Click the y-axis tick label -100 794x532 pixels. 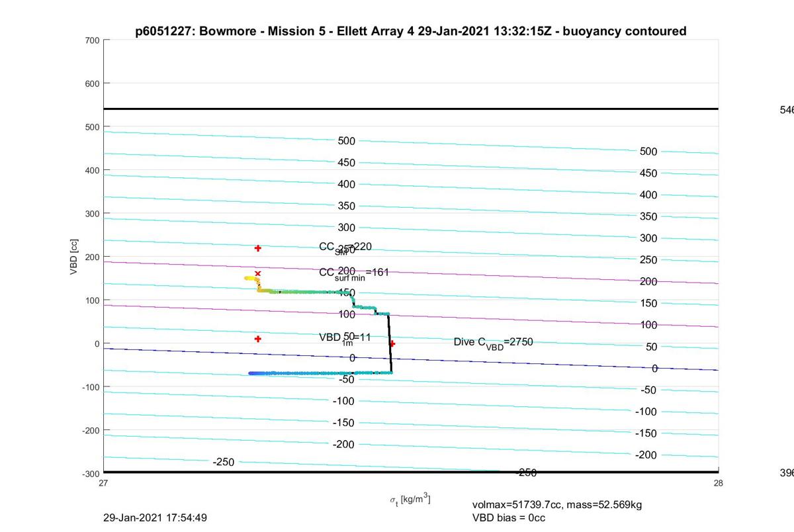pos(90,387)
